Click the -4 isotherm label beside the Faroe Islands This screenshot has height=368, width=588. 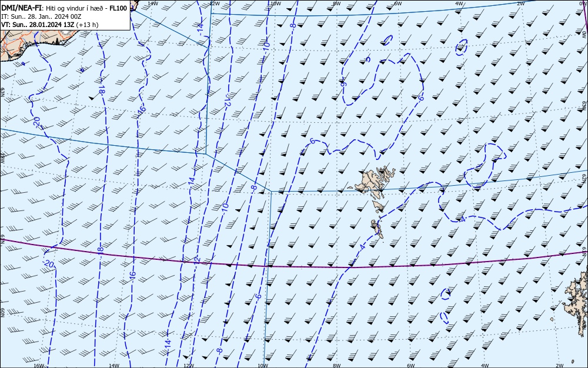[x=362, y=247]
